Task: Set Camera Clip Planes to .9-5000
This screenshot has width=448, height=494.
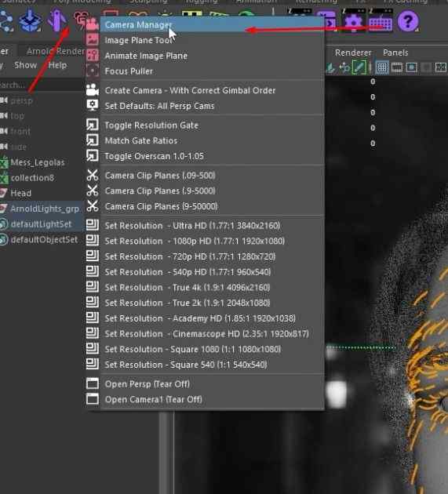Action: pos(205,191)
